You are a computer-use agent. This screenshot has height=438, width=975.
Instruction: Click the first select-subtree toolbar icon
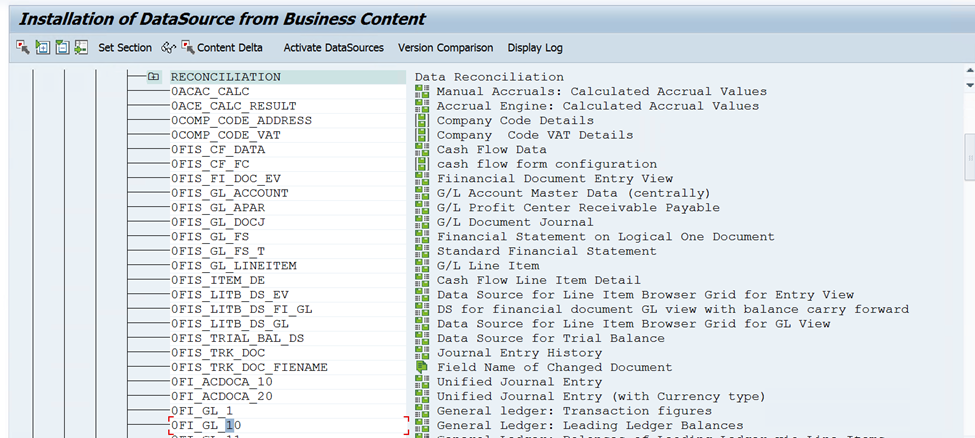pos(23,47)
